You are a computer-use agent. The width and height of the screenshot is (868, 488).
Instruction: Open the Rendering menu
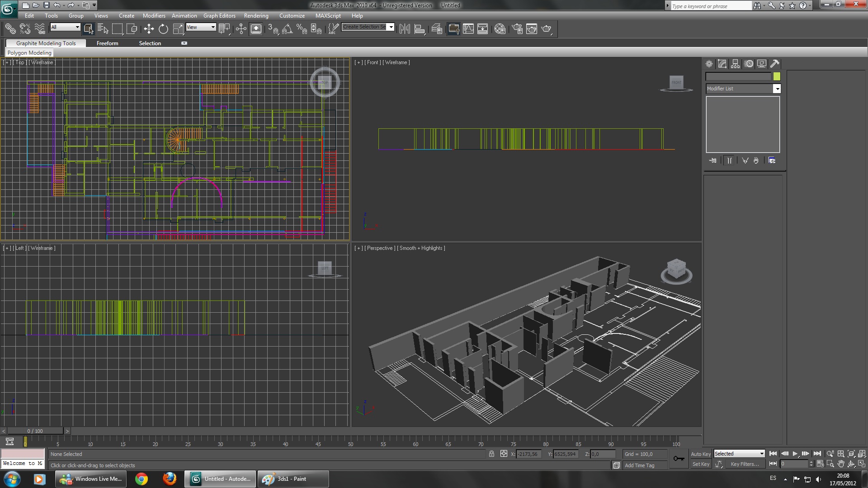[x=256, y=15]
